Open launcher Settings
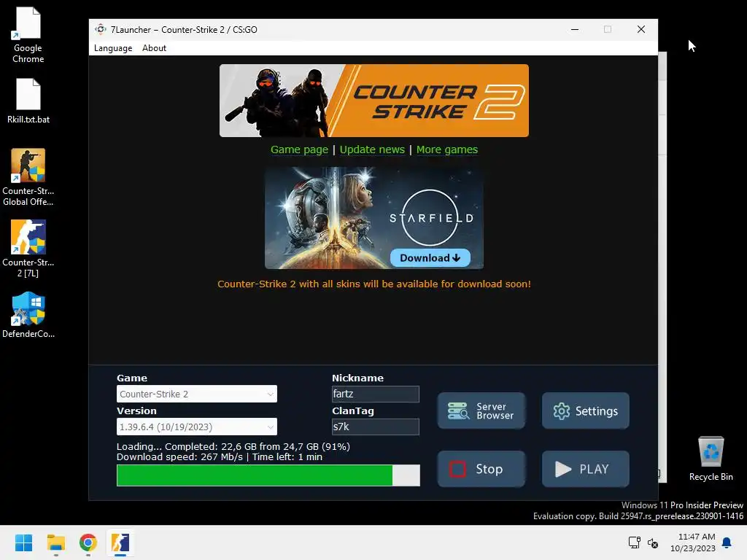Image resolution: width=747 pixels, height=560 pixels. click(x=586, y=411)
